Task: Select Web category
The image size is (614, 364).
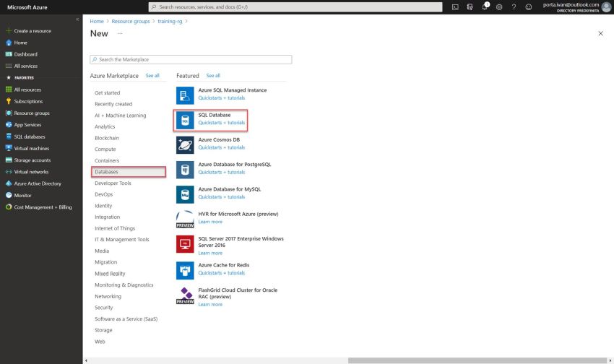Action: [100, 342]
